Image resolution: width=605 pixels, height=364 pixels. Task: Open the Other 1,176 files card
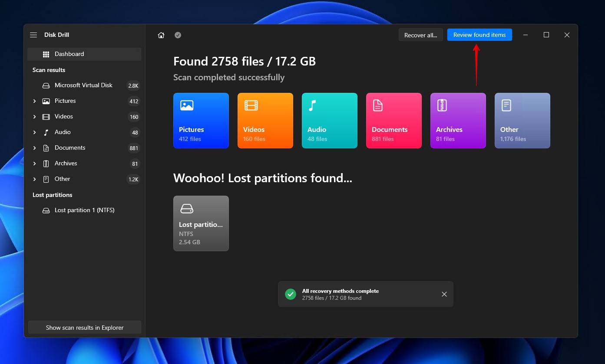(x=522, y=121)
